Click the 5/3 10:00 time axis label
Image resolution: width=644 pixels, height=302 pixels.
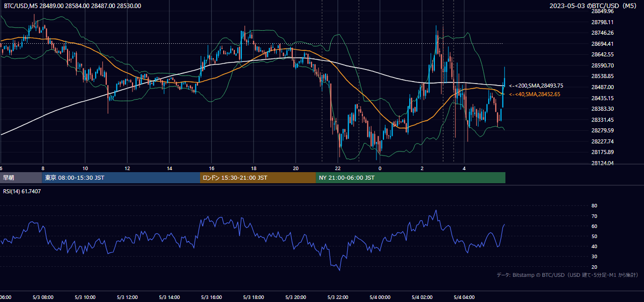[x=85, y=297]
